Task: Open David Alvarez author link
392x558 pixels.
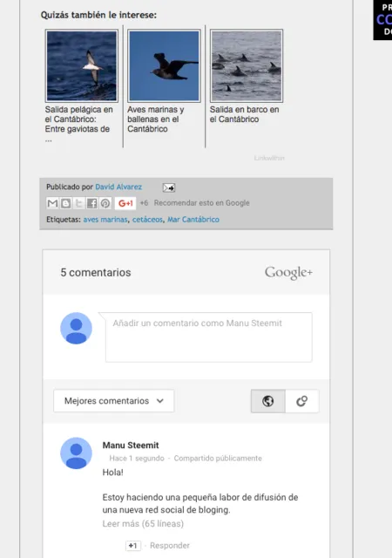Action: pyautogui.click(x=118, y=187)
